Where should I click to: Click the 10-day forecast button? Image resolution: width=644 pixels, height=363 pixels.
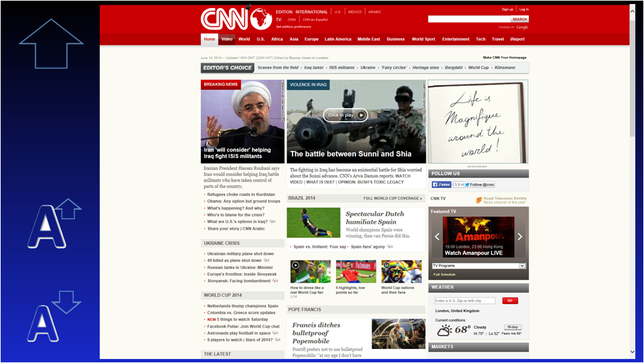tap(512, 328)
